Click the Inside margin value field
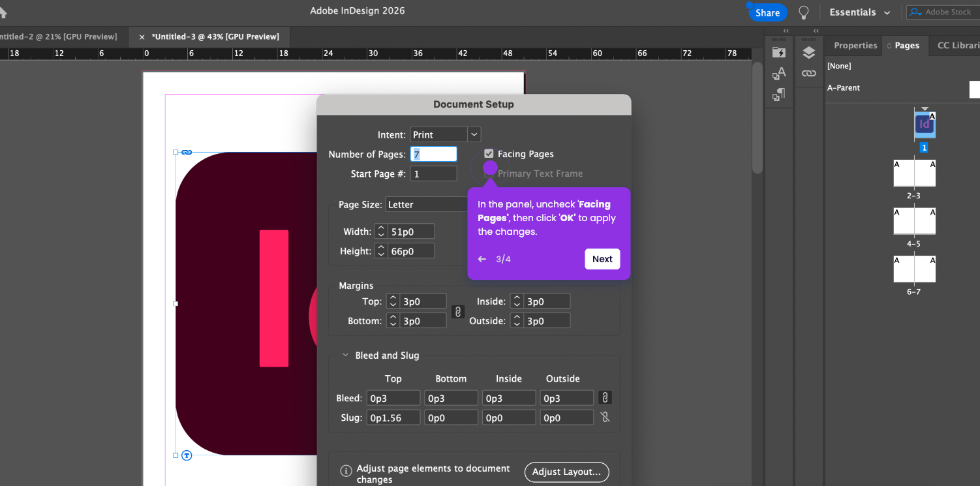The width and height of the screenshot is (980, 486). (x=547, y=301)
